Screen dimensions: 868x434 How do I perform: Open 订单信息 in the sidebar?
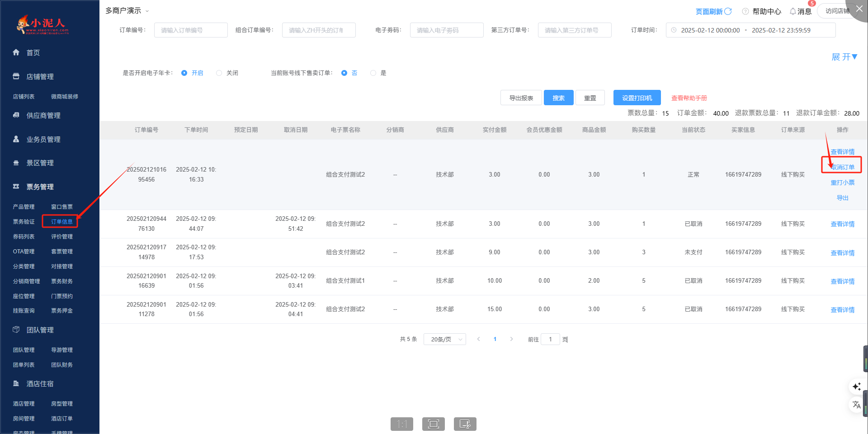coord(61,221)
